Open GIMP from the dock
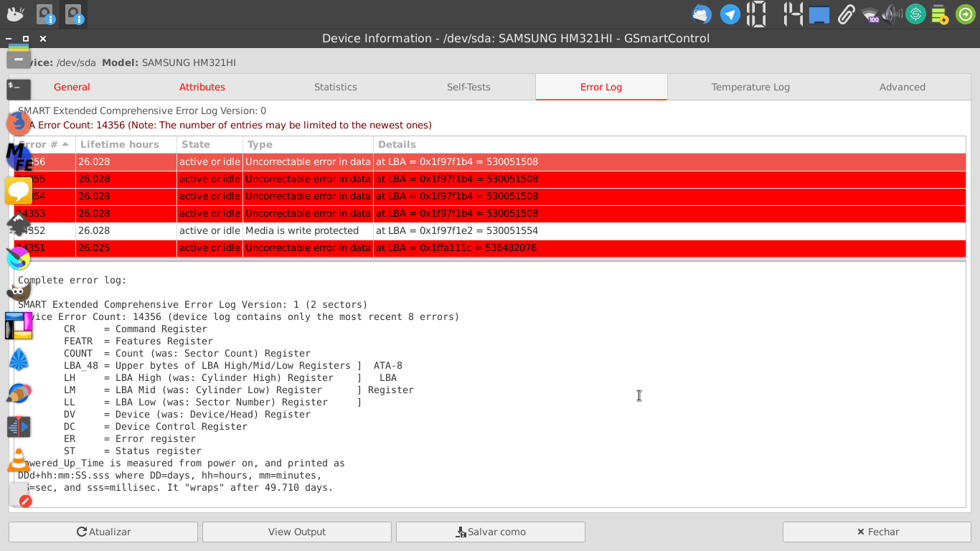The image size is (980, 551). point(19,291)
